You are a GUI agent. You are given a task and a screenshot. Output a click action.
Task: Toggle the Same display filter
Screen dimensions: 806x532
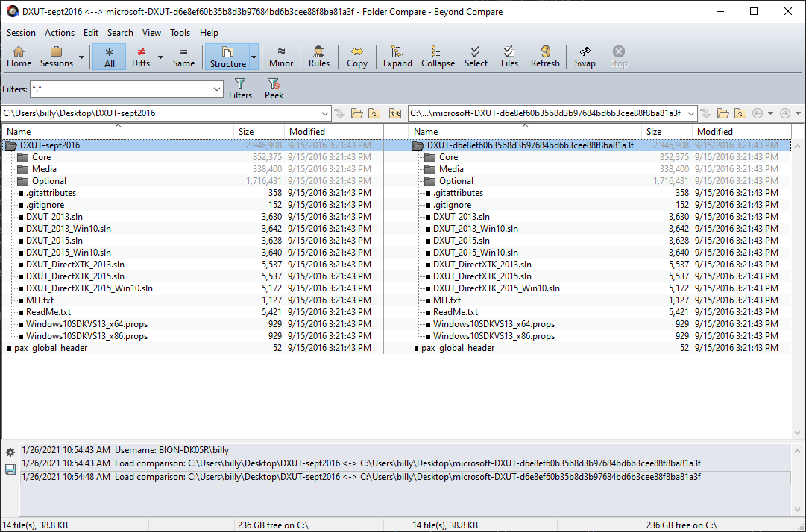tap(183, 57)
